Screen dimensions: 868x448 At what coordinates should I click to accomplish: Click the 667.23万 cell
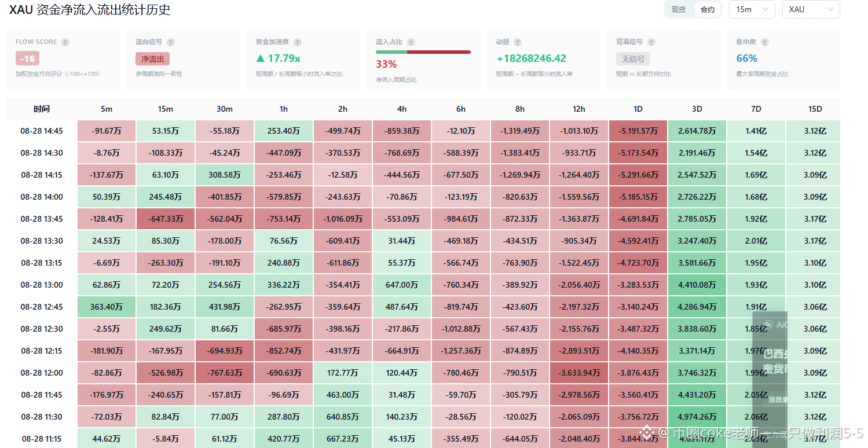pyautogui.click(x=343, y=438)
